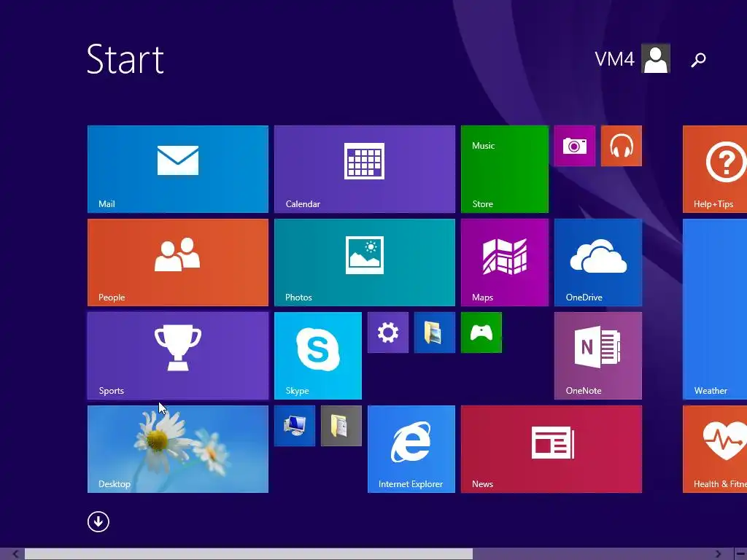Open the gray folder documents tile
The width and height of the screenshot is (747, 560).
point(341,426)
